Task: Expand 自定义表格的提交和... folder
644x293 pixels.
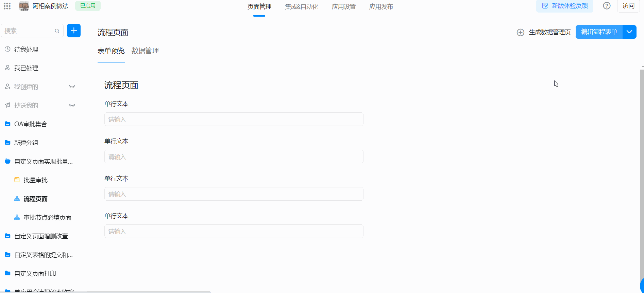Action: 43,255
